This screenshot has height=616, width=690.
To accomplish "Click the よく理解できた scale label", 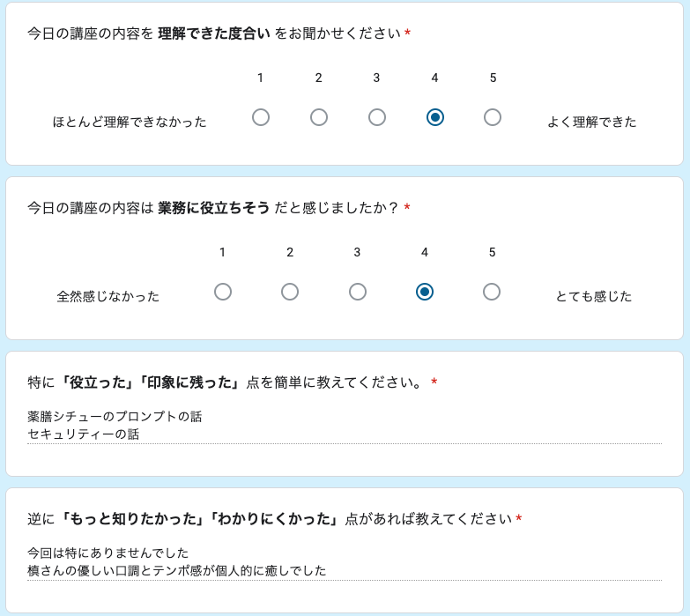I will coord(591,122).
